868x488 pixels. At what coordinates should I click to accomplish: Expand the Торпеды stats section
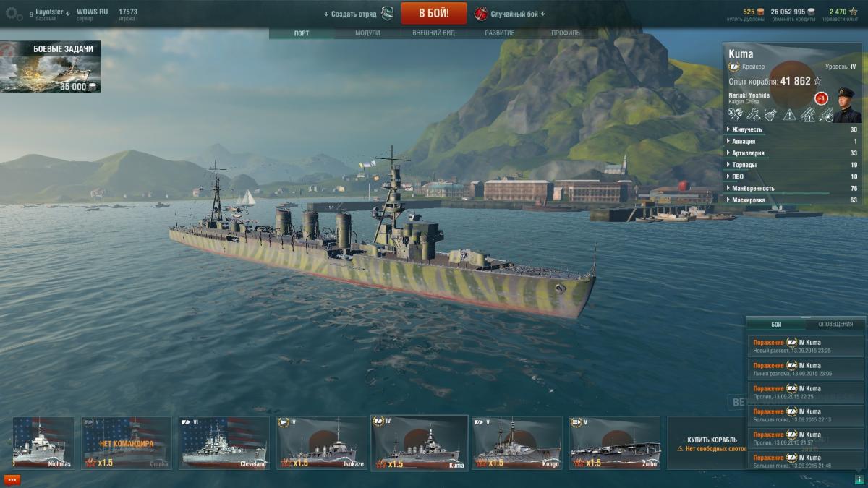pos(792,165)
